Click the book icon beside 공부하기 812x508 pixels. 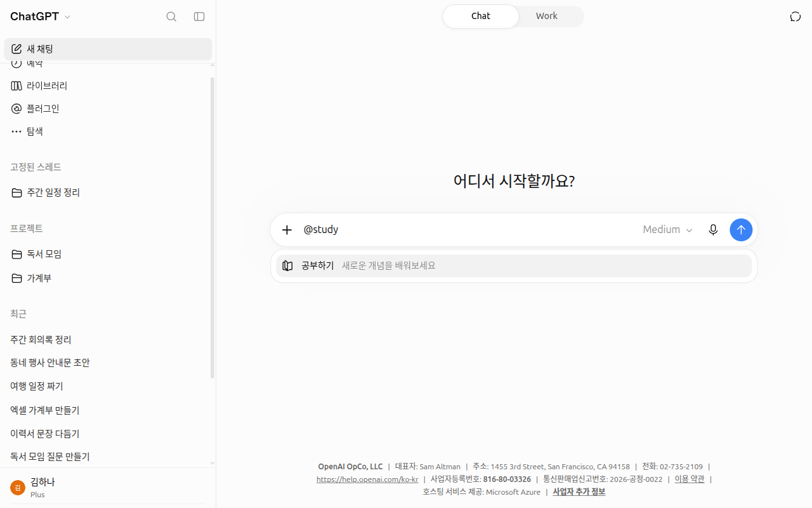(288, 265)
